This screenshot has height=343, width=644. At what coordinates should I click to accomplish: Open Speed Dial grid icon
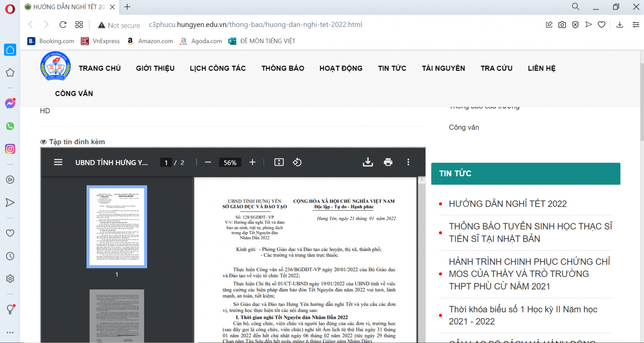[79, 25]
